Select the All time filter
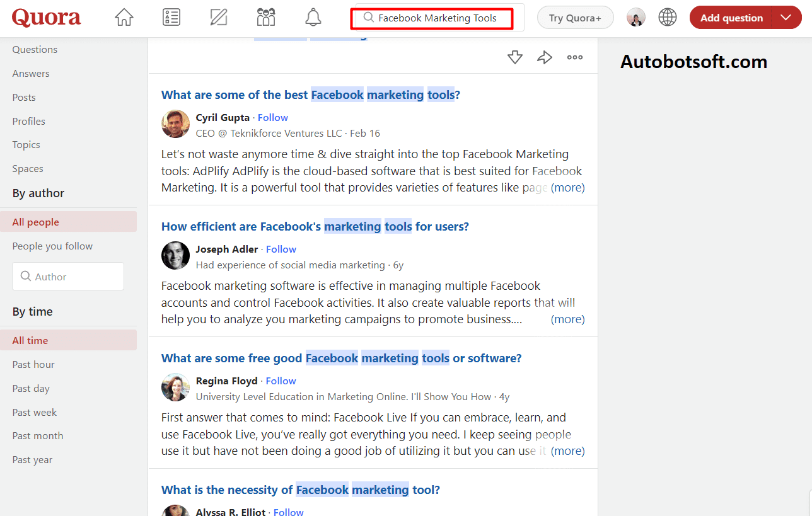The height and width of the screenshot is (516, 812). coord(68,340)
